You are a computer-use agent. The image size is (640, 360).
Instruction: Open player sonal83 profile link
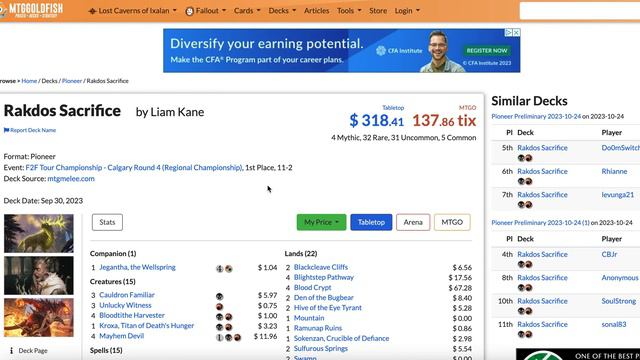tap(614, 324)
